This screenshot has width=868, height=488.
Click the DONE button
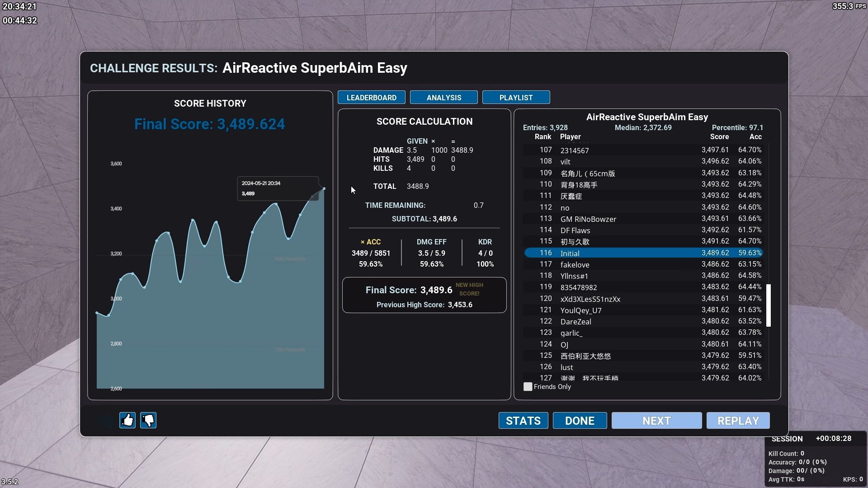pyautogui.click(x=580, y=420)
